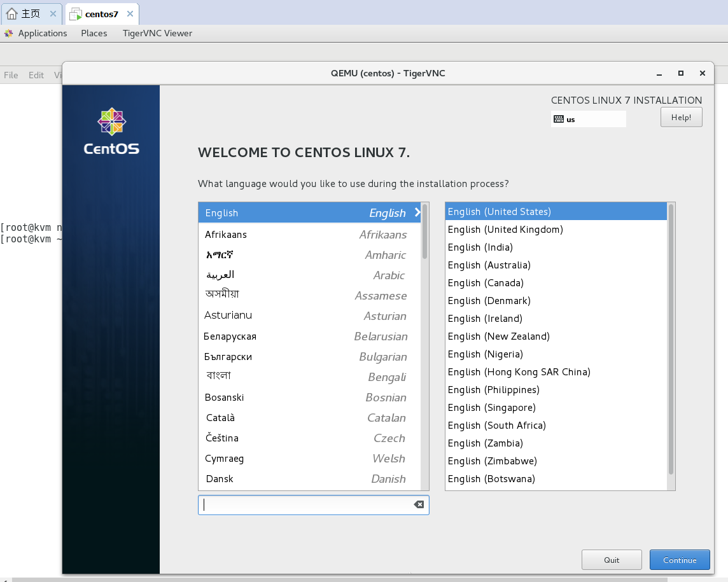
Task: Click the keyboard layout icon
Action: (x=559, y=120)
